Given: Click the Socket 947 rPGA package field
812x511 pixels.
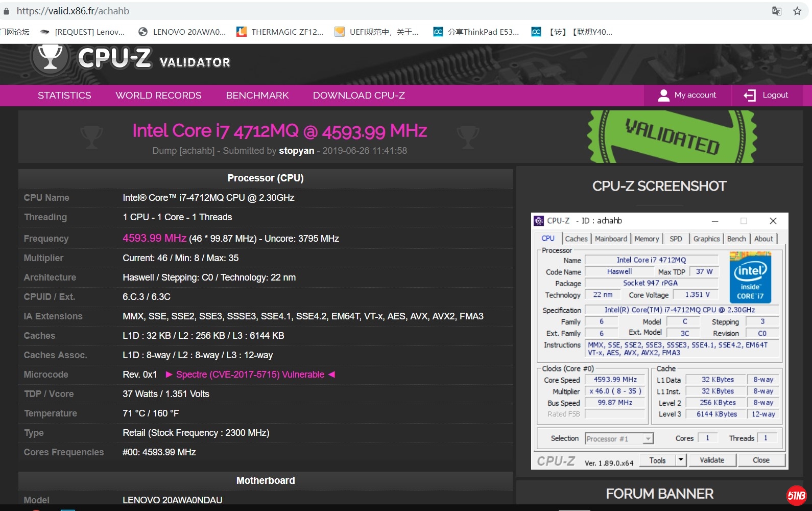Looking at the screenshot, I should 651,283.
